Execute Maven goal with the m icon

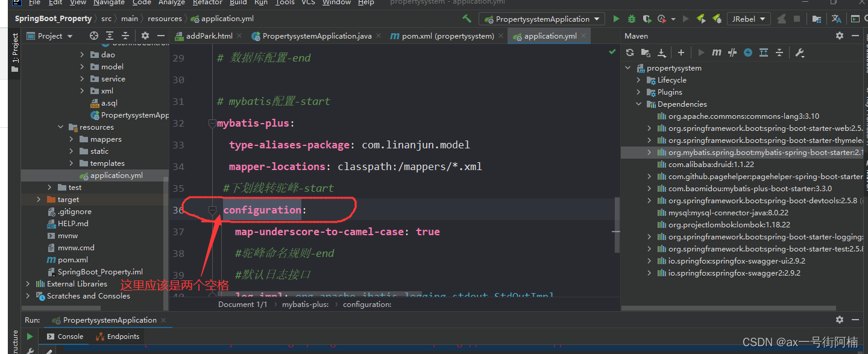pyautogui.click(x=717, y=53)
